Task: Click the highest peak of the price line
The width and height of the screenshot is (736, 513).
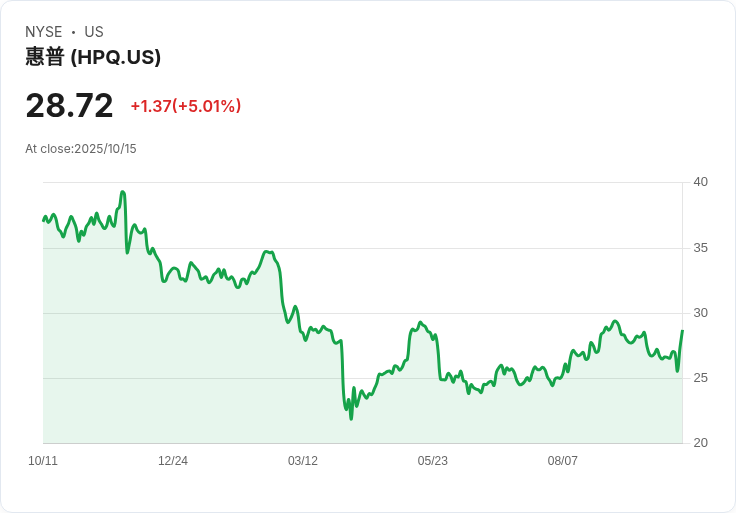Action: 122,192
